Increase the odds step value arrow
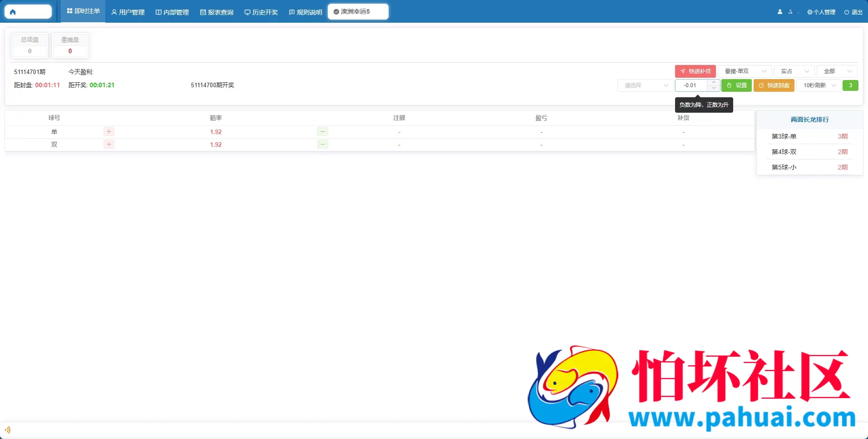Screen dimensions: 868x439 click(x=714, y=82)
